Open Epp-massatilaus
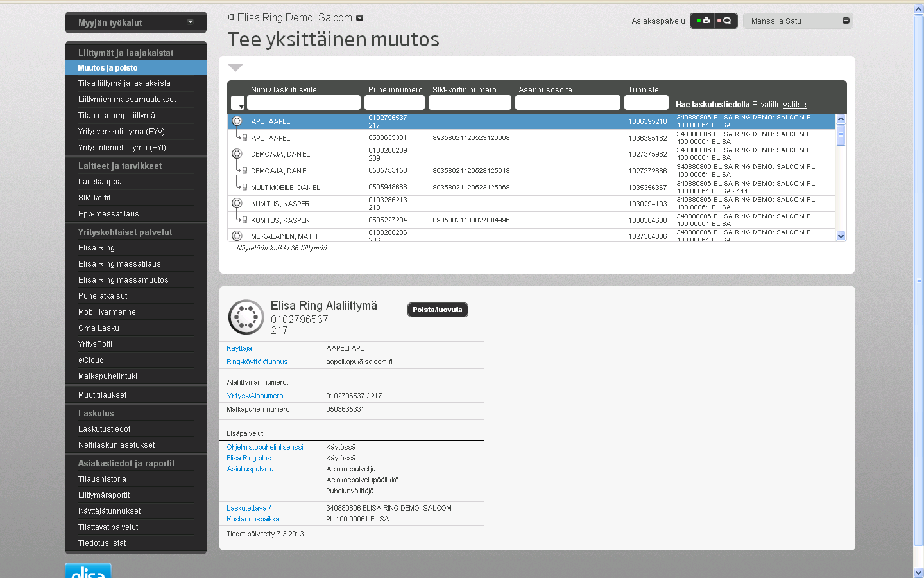 tap(108, 214)
